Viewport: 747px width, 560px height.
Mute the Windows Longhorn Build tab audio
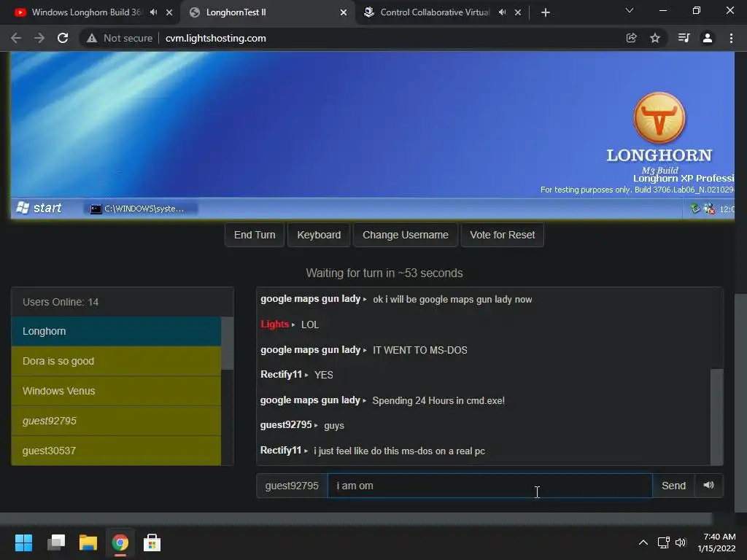[153, 12]
